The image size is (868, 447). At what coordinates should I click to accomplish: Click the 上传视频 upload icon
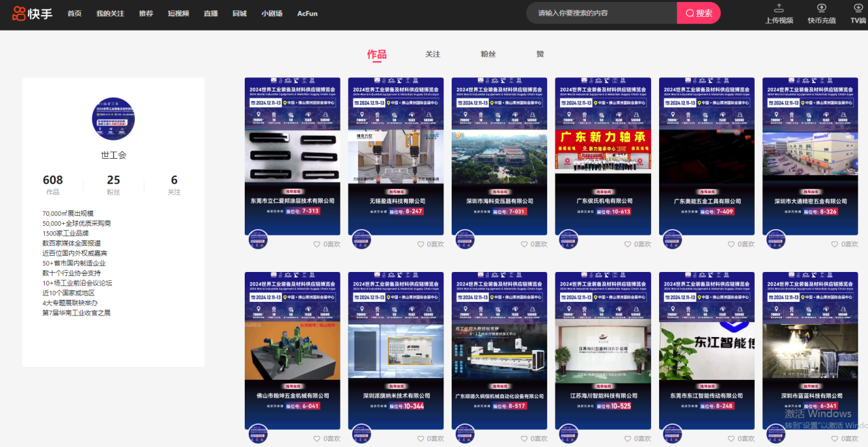pos(779,8)
